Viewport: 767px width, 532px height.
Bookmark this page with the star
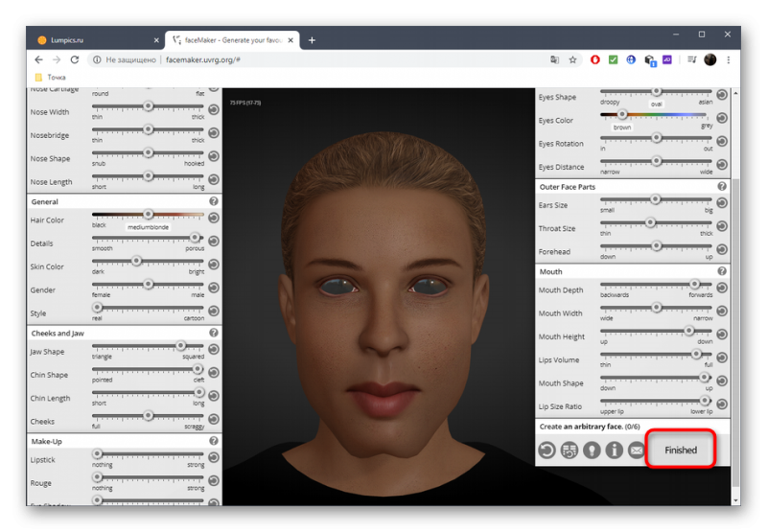pos(572,59)
